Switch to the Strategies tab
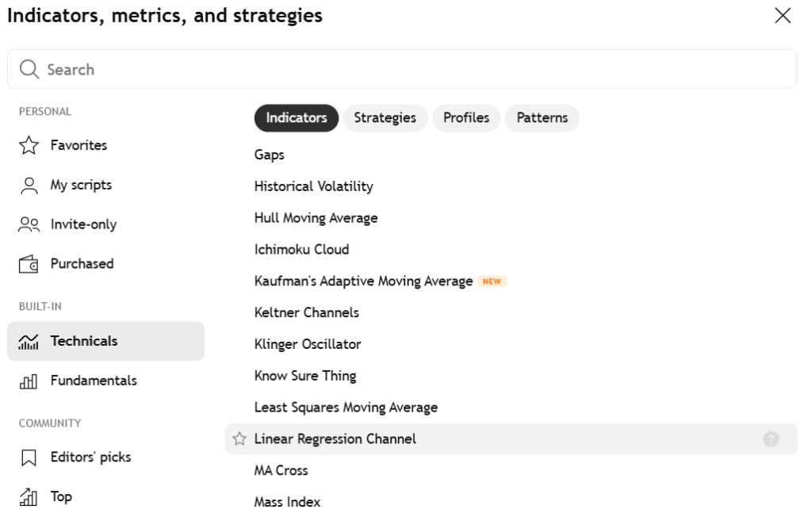 385,117
